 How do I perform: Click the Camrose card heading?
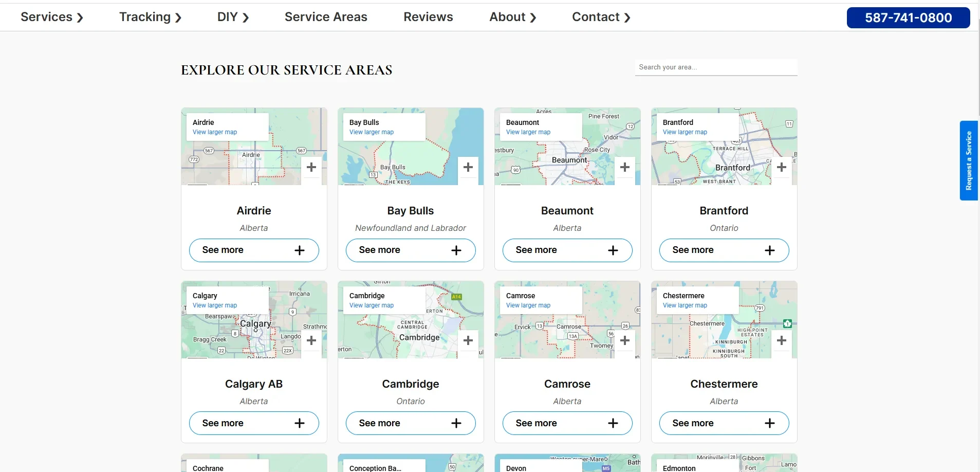click(x=567, y=384)
